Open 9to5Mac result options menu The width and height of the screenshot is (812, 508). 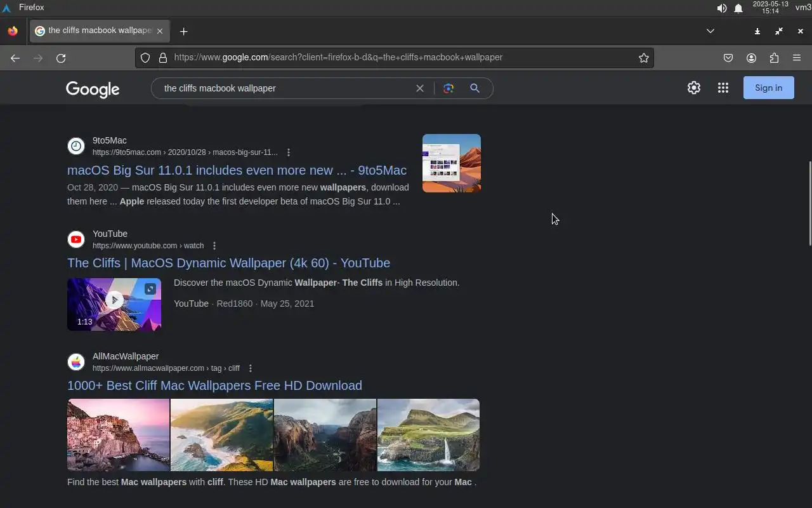289,152
